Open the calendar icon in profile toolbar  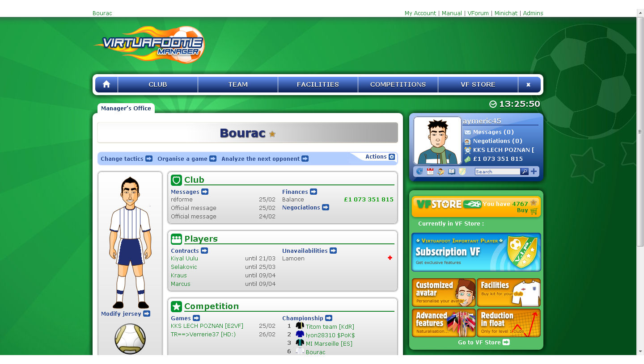click(x=430, y=172)
